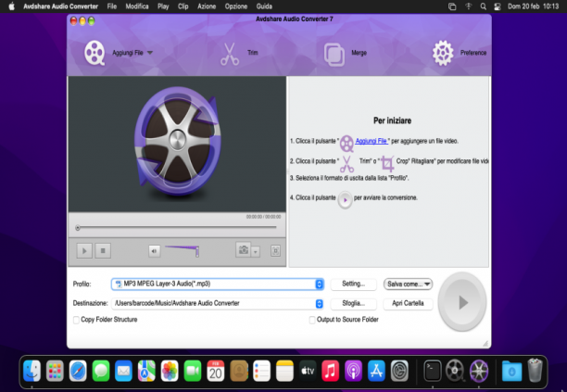567x392 pixels.
Task: Click the scissors icon in step 2
Action: coord(346,164)
